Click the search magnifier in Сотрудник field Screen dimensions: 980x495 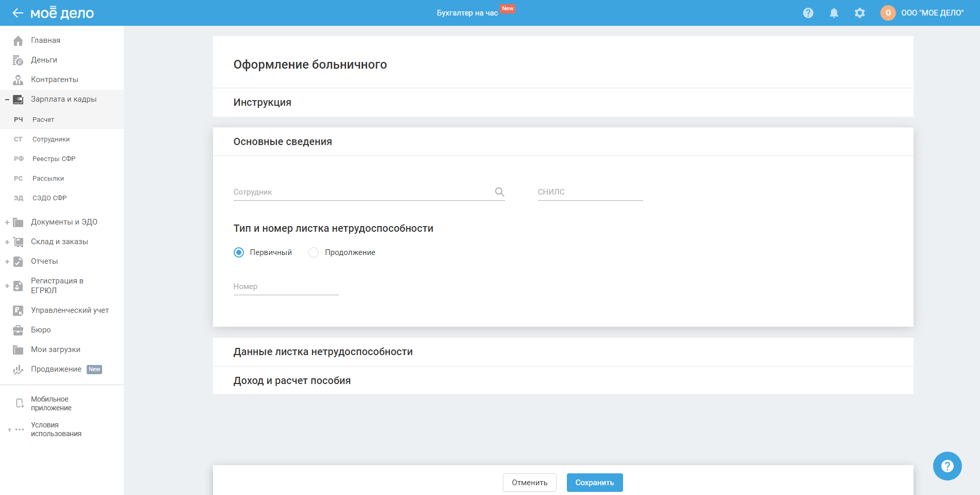coord(499,192)
